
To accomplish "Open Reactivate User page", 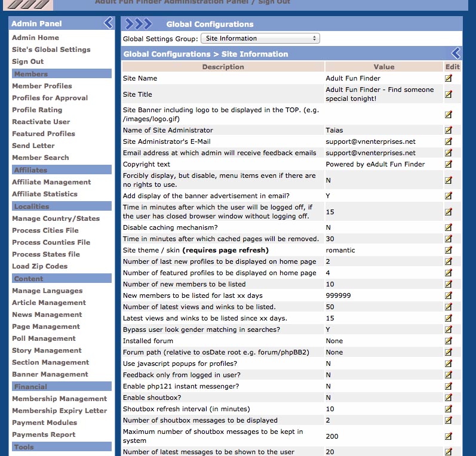I will pyautogui.click(x=41, y=122).
